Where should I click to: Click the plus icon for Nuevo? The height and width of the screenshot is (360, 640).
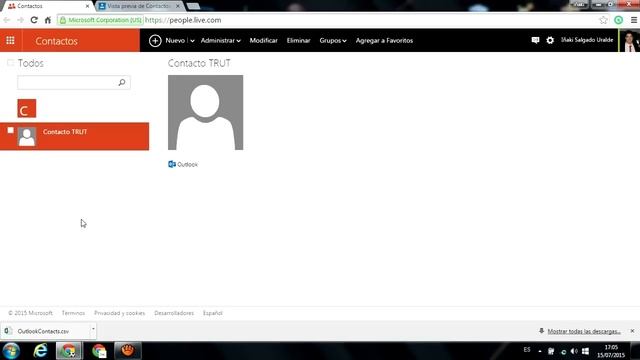[x=155, y=40]
